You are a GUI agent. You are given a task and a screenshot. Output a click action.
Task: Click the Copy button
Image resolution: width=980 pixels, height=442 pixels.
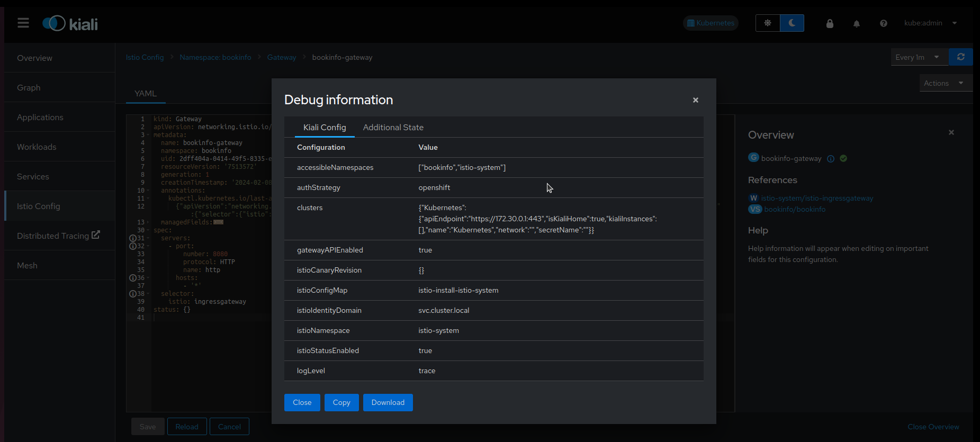tap(341, 402)
